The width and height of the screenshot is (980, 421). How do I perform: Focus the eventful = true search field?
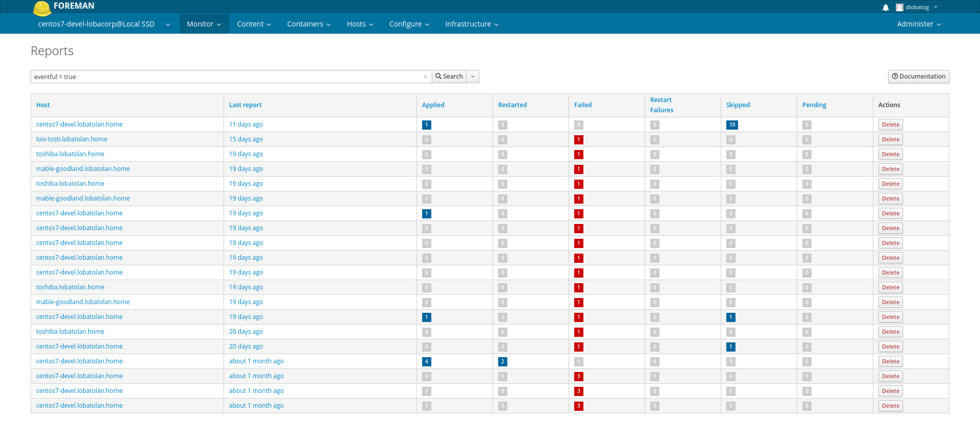[x=227, y=77]
